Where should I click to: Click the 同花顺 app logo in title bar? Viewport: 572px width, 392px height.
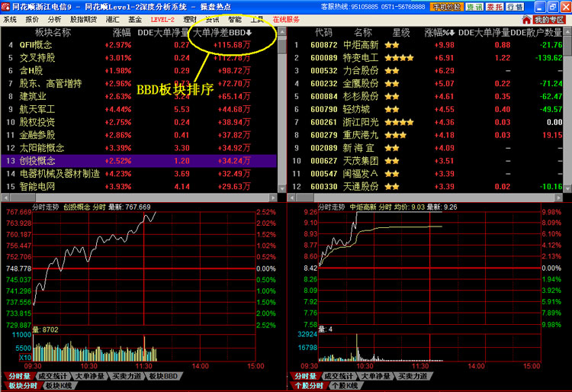click(6, 6)
